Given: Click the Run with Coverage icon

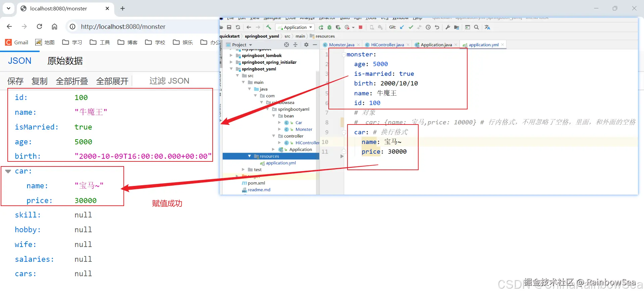Looking at the screenshot, I should point(338,27).
